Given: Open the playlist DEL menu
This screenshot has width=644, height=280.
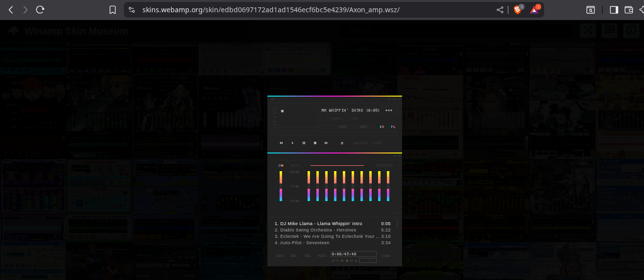Looking at the screenshot, I should tap(294, 255).
